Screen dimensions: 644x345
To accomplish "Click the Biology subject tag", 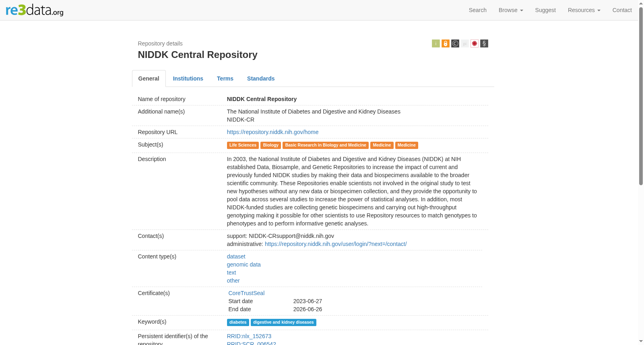I will tap(270, 145).
